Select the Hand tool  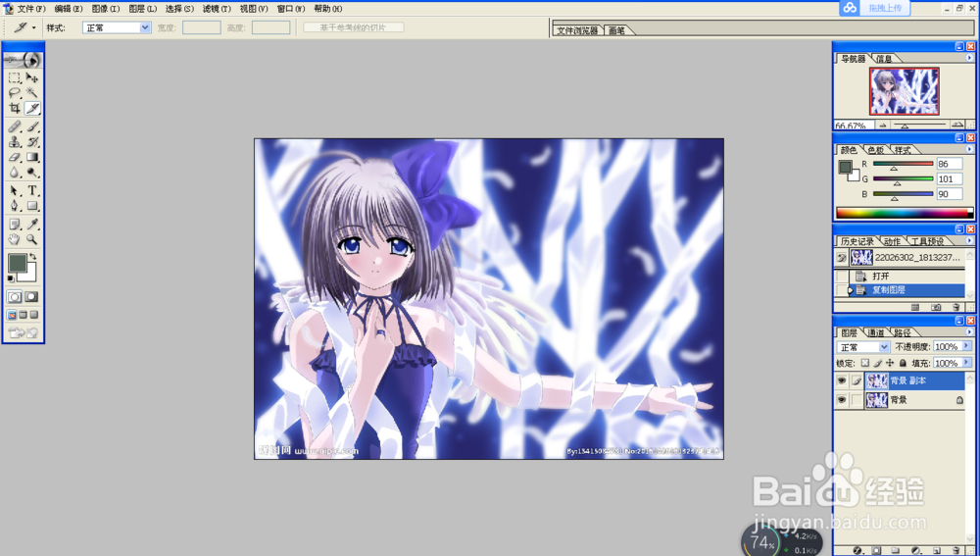[15, 239]
